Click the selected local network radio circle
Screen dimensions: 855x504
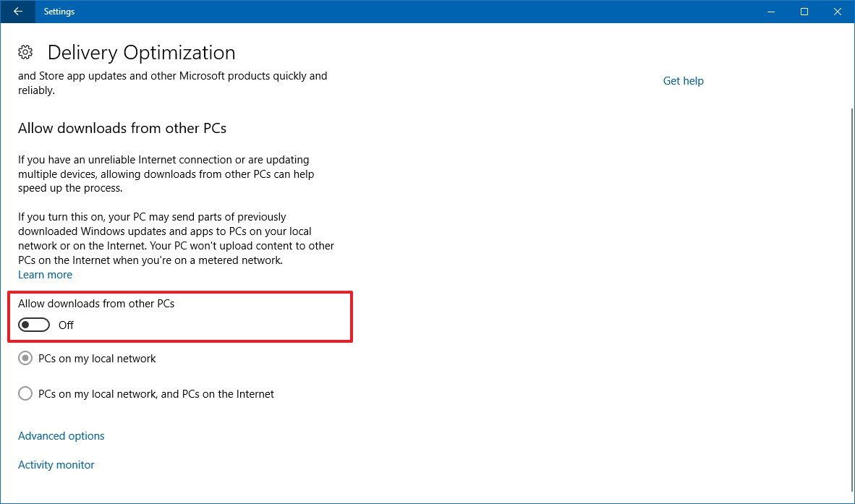pos(25,358)
